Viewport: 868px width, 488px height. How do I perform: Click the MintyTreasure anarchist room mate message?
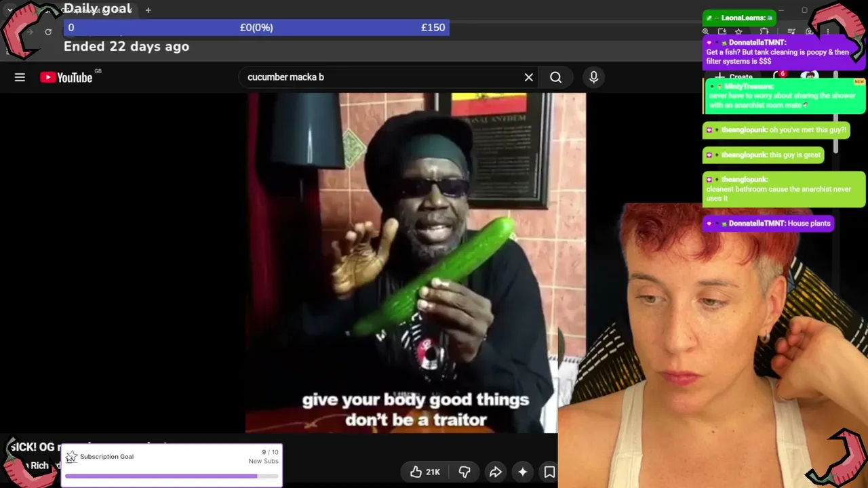[785, 96]
